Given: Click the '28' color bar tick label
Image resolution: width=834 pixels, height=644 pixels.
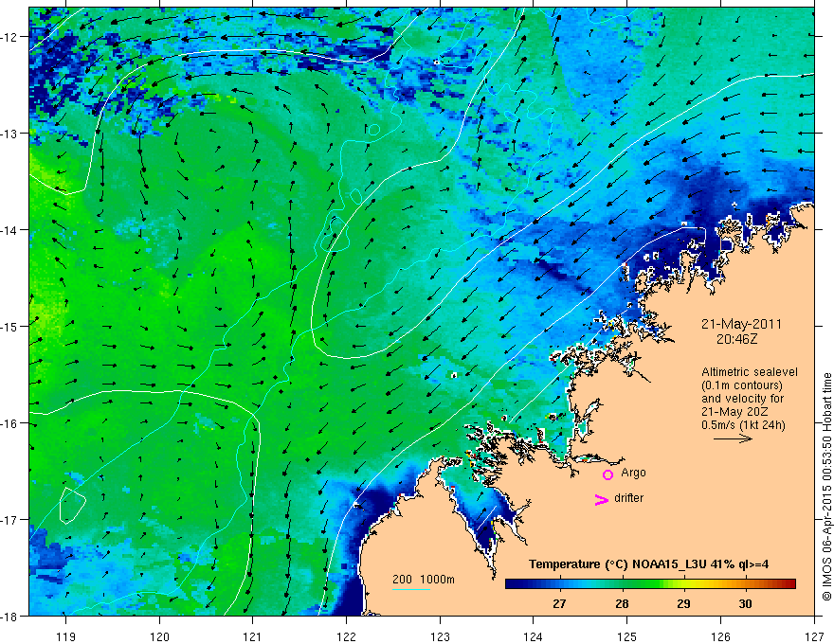Looking at the screenshot, I should (622, 603).
